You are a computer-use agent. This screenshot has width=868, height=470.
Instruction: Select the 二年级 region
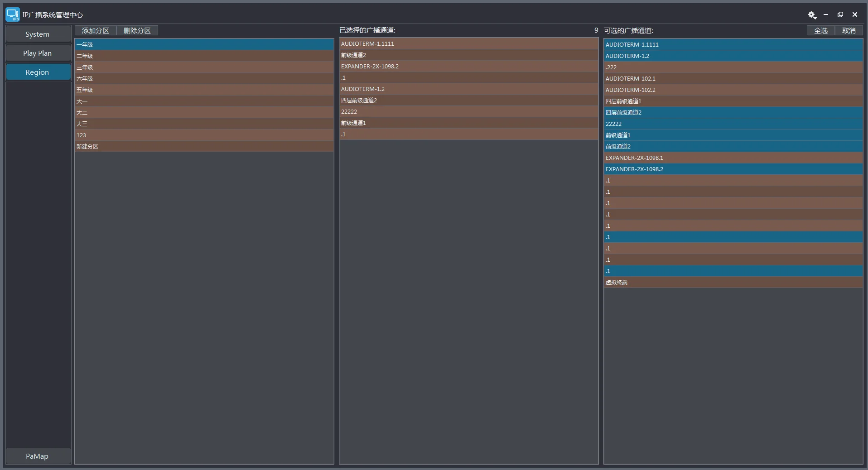(x=204, y=56)
